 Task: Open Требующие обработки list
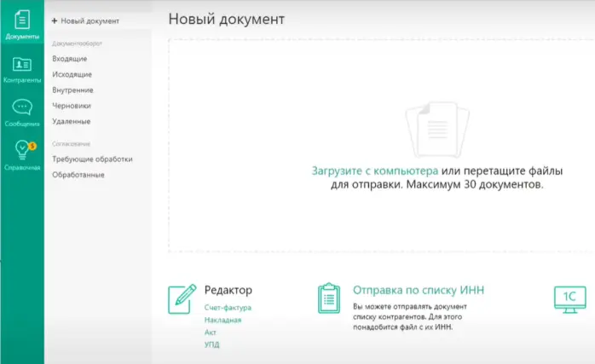click(x=92, y=159)
